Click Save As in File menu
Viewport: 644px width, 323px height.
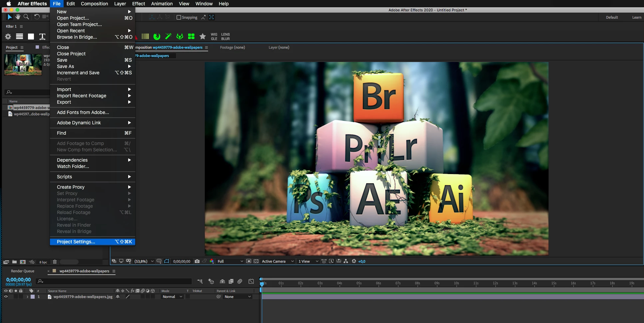pyautogui.click(x=93, y=66)
